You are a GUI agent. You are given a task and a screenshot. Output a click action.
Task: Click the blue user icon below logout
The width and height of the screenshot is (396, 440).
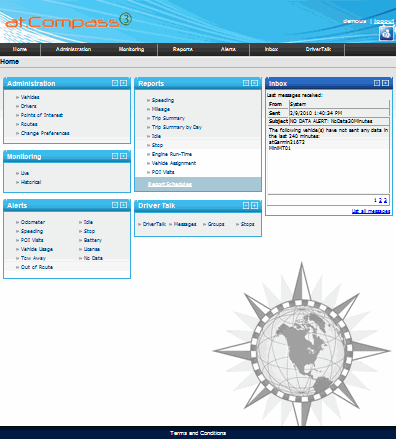[386, 34]
